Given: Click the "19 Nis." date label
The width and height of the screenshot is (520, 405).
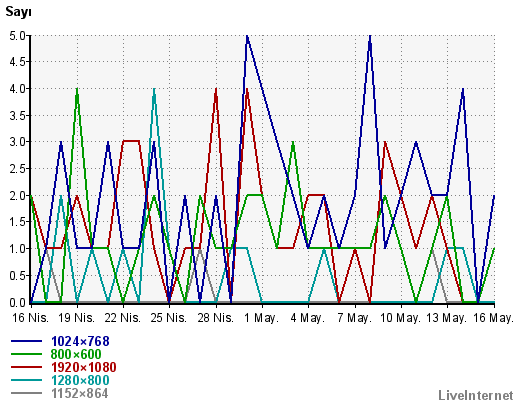Looking at the screenshot, I should pyautogui.click(x=77, y=318).
